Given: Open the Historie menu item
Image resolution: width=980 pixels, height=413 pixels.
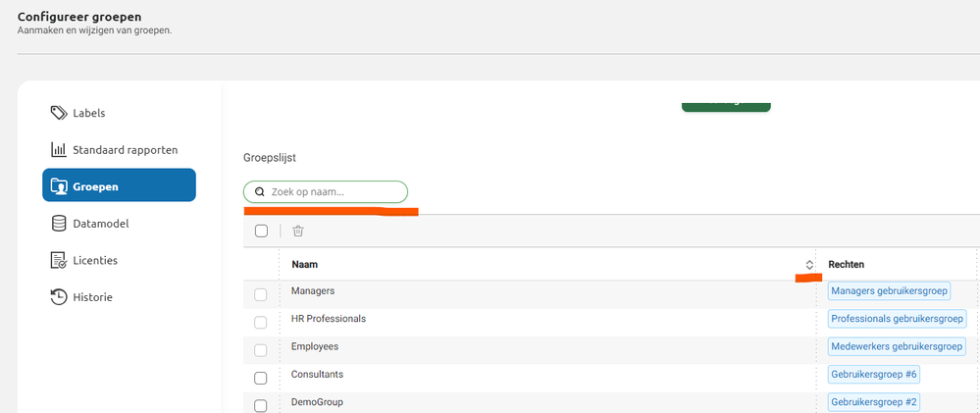Looking at the screenshot, I should (x=92, y=297).
